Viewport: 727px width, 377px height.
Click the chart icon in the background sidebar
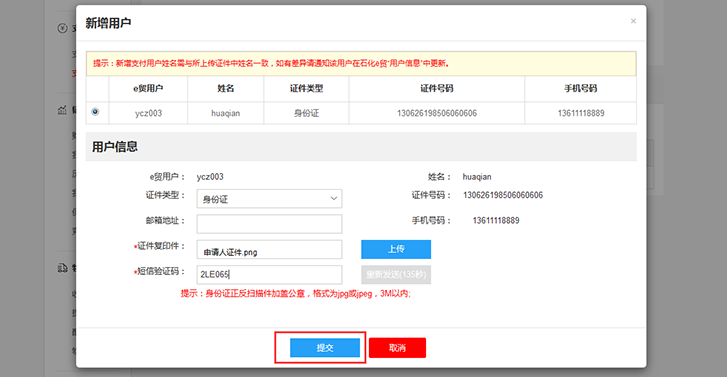62,110
